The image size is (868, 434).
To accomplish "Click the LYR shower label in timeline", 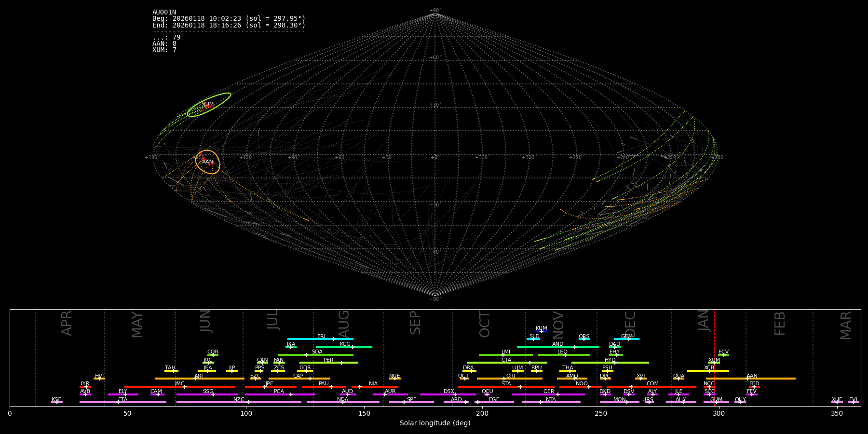I will tap(85, 384).
